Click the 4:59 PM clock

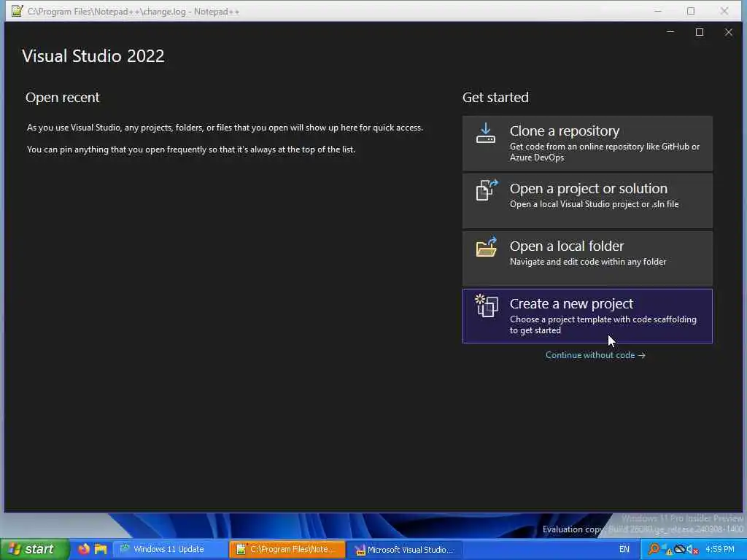[x=720, y=549]
